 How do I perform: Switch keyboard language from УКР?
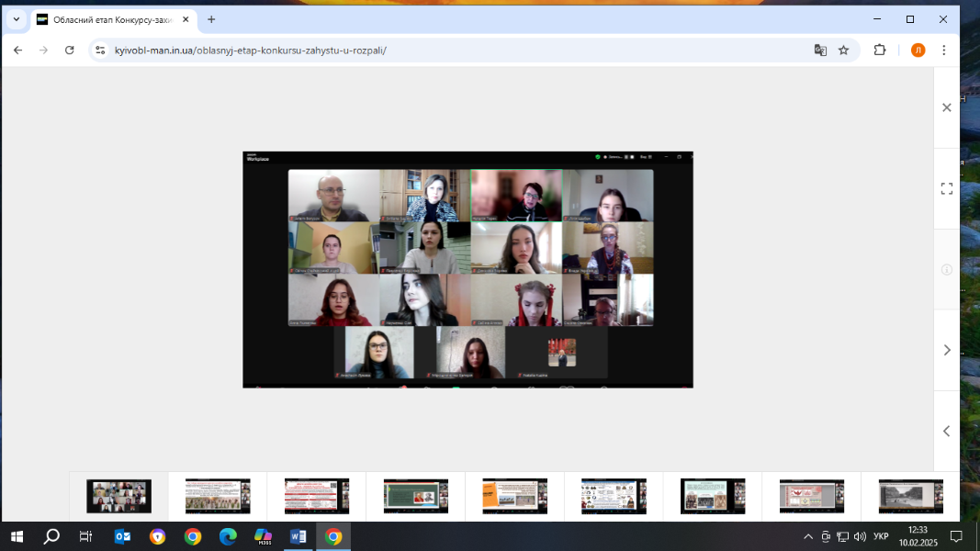click(881, 536)
